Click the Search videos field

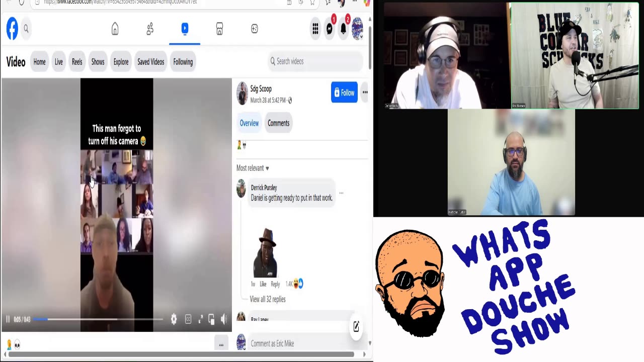click(315, 61)
